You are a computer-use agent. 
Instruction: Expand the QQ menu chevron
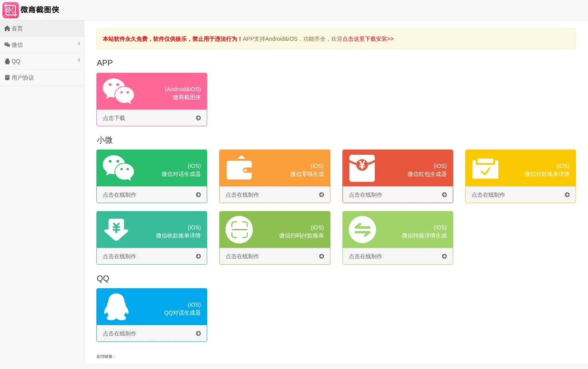[79, 60]
